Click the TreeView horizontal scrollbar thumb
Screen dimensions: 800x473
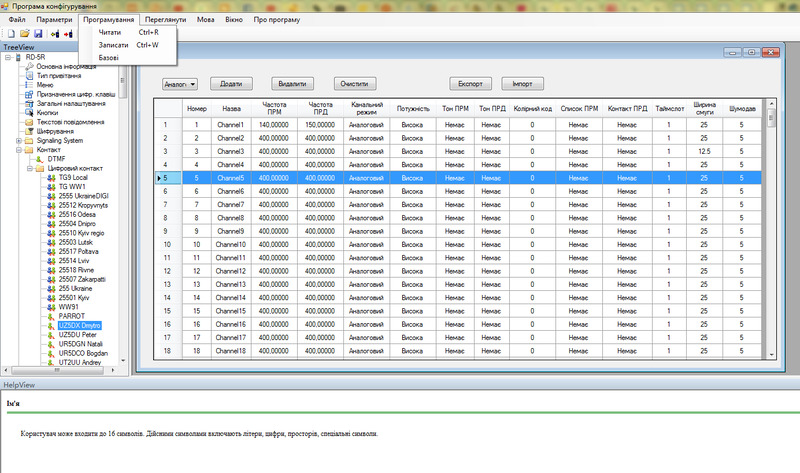(57, 370)
